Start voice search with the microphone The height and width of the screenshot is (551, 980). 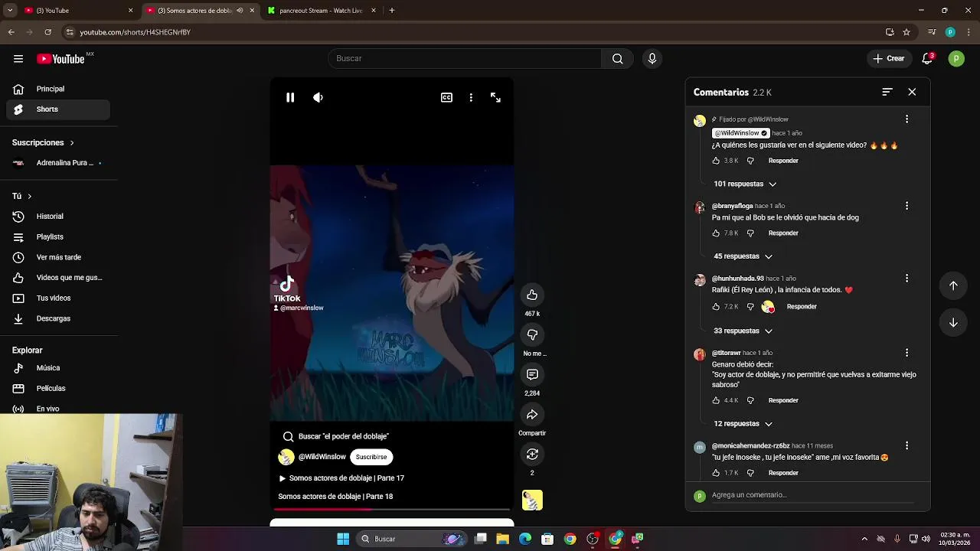coord(652,58)
